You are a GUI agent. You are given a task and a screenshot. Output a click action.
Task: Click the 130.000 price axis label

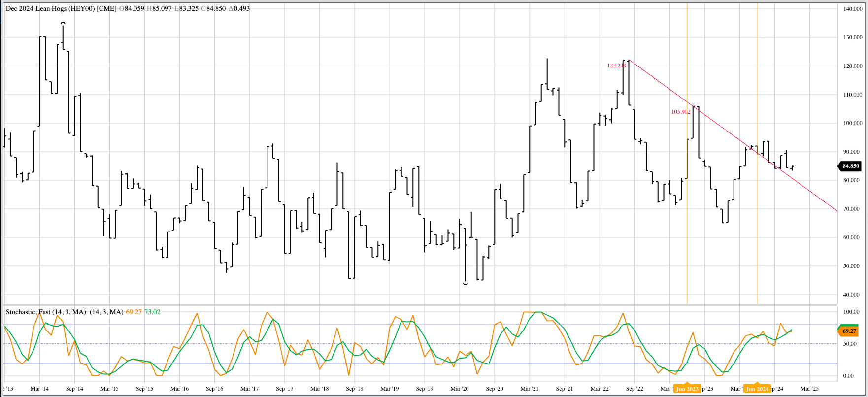click(x=852, y=37)
